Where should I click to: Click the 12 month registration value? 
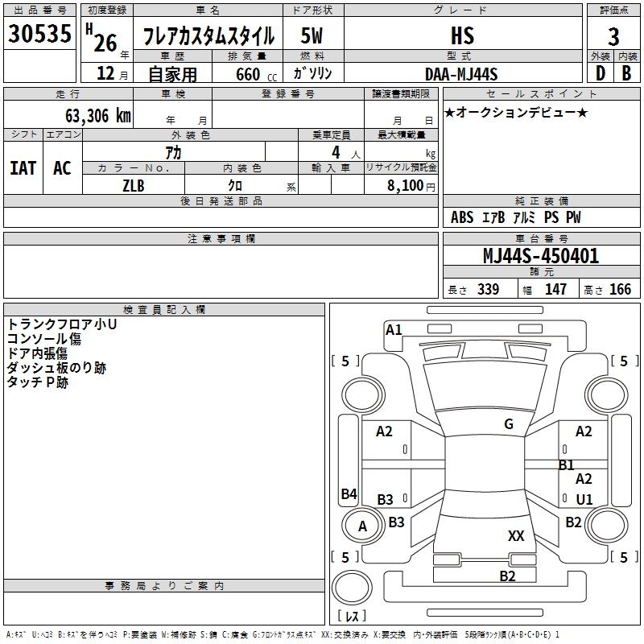tap(105, 73)
